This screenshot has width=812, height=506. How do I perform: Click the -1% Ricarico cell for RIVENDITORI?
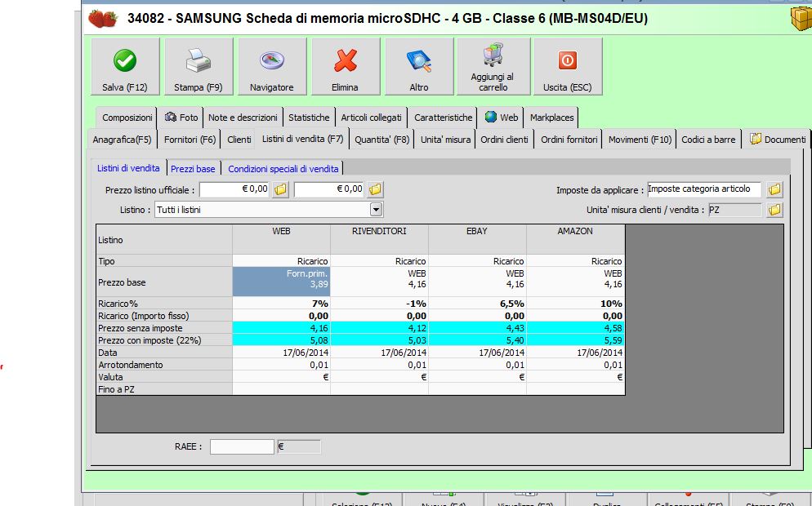tap(380, 304)
